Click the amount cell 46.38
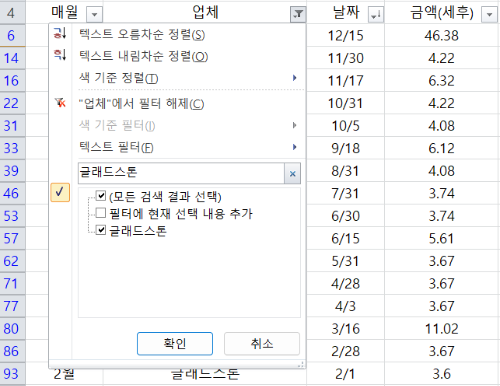 tap(442, 35)
